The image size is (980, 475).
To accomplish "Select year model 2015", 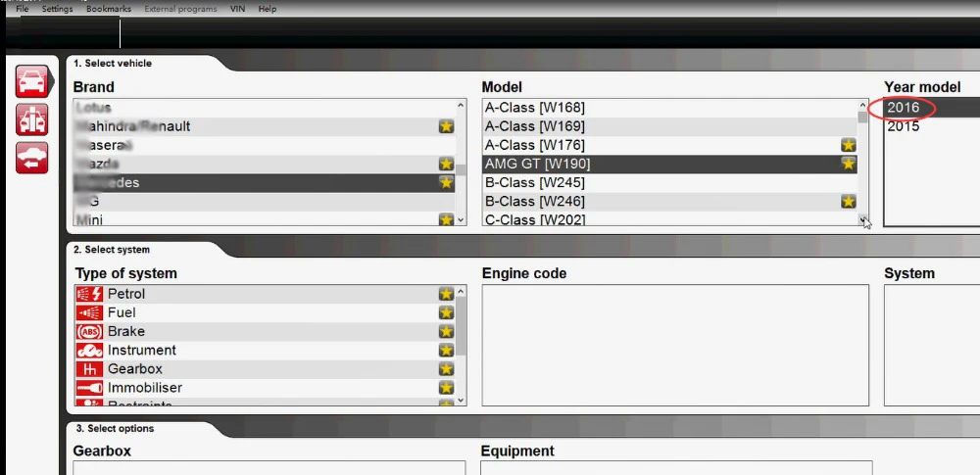I will pos(933,126).
